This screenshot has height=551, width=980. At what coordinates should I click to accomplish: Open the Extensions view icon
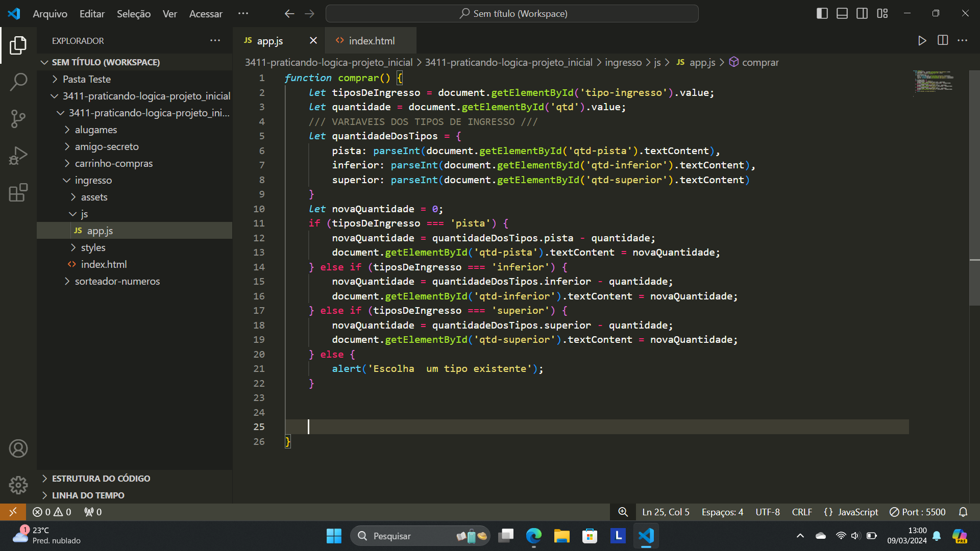[x=18, y=192]
